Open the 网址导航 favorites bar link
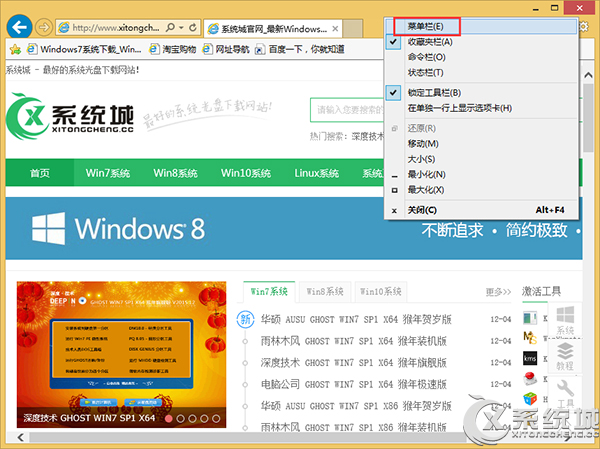 (x=226, y=49)
